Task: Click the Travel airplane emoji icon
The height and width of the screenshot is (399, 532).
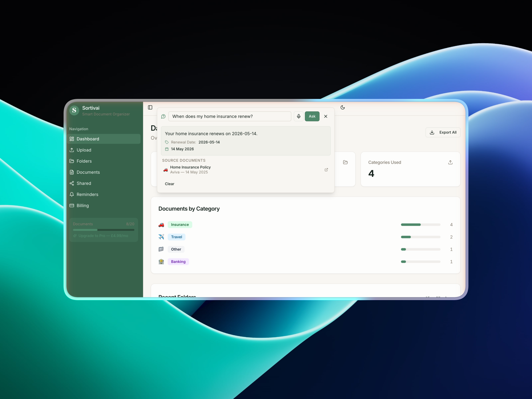Action: point(161,237)
